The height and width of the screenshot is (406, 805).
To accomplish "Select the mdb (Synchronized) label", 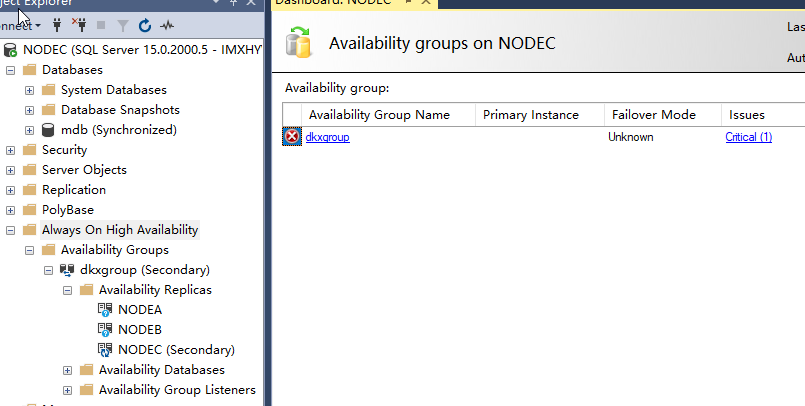I will point(119,130).
